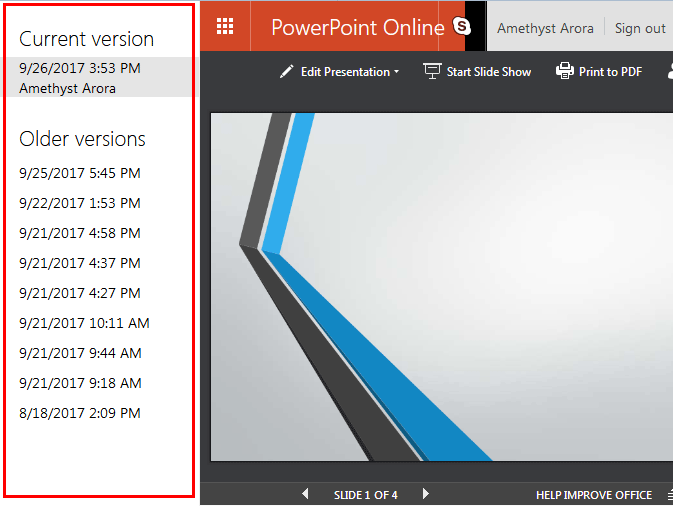Click Help Improve Office link
The height and width of the screenshot is (506, 673).
593,495
